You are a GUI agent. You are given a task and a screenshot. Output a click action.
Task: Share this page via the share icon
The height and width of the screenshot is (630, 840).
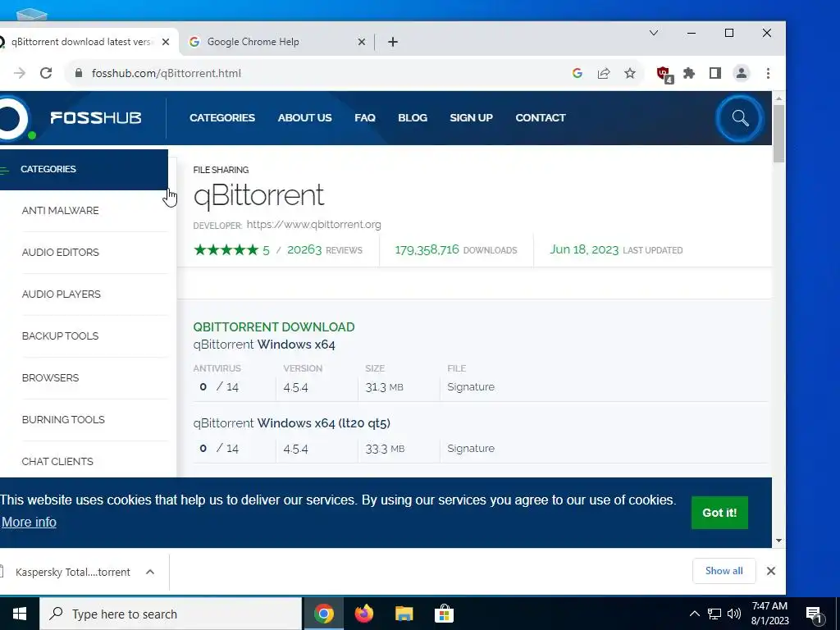[x=604, y=73]
